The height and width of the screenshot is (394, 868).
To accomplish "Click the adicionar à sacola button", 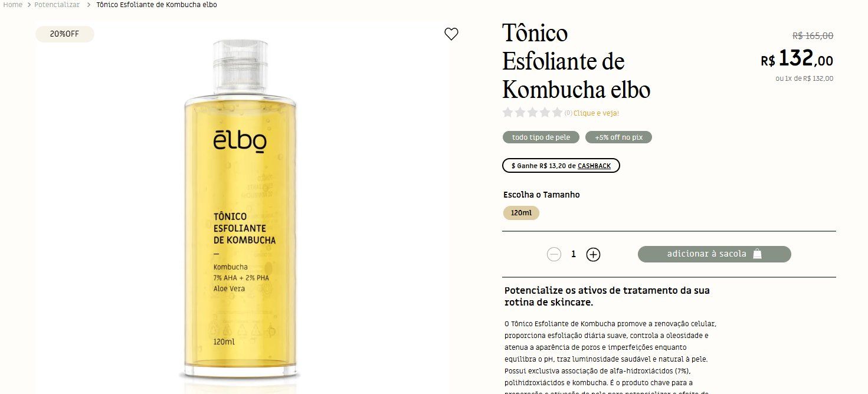I will point(714,254).
